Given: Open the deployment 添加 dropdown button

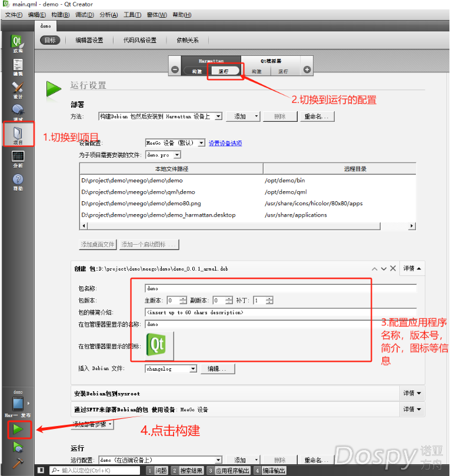Looking at the screenshot, I should tap(243, 116).
